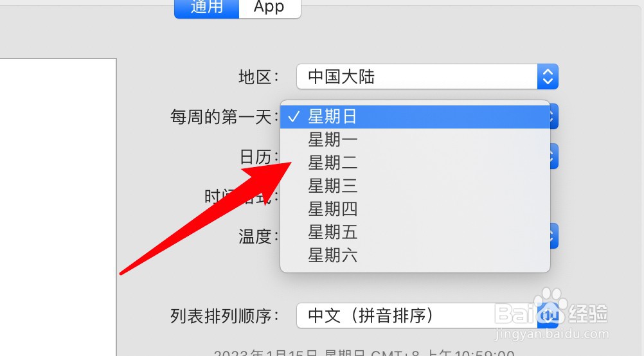
Task: Pick 星期三 in the weekday list
Action: pyautogui.click(x=415, y=186)
